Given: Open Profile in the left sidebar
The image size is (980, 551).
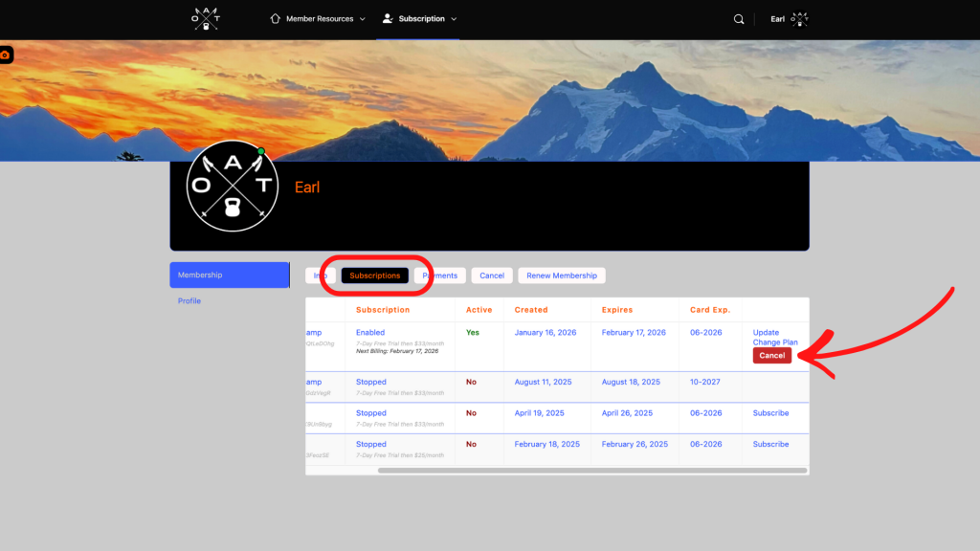Looking at the screenshot, I should (189, 301).
